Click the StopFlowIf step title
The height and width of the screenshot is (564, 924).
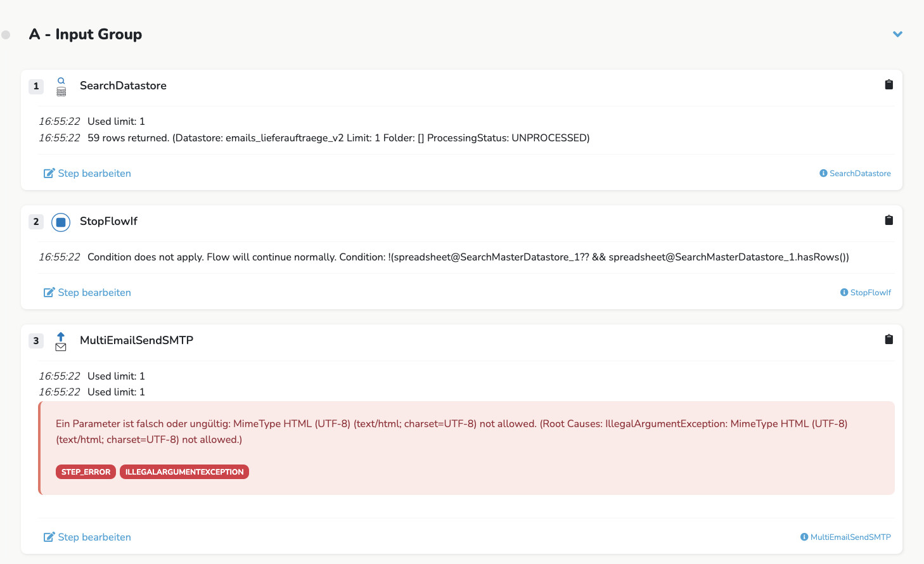pyautogui.click(x=108, y=221)
